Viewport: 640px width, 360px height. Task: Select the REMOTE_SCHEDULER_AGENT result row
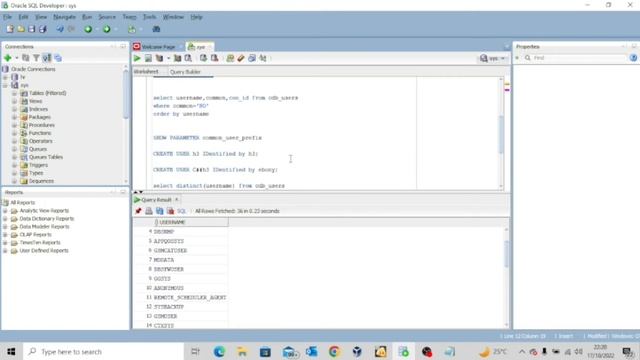[x=190, y=297]
